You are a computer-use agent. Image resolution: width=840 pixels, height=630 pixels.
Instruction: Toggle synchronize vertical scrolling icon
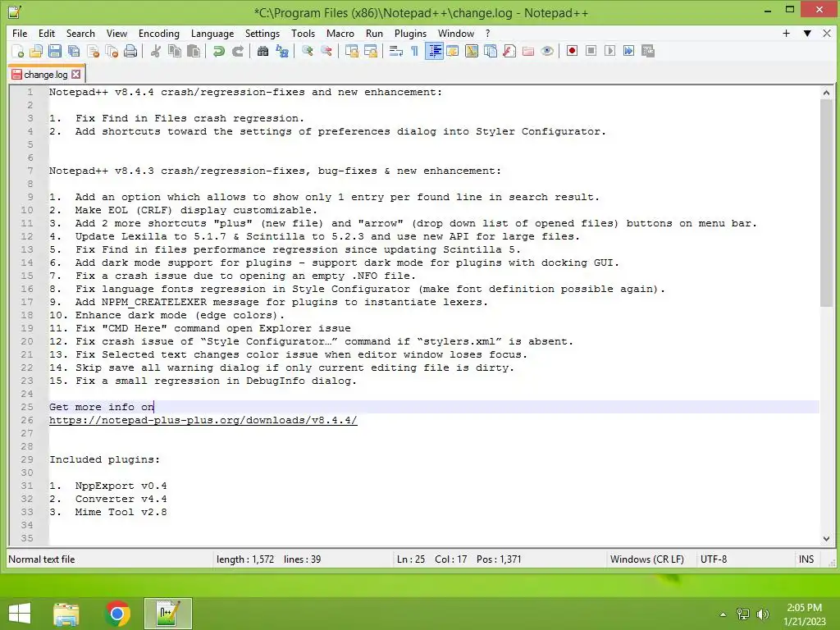pyautogui.click(x=351, y=51)
